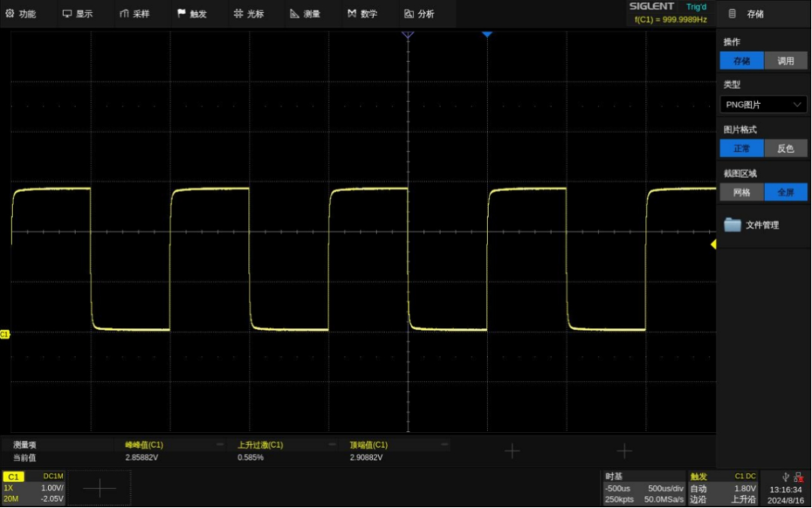The width and height of the screenshot is (812, 508).
Task: Click the 500us/div timebase value
Action: coord(665,488)
